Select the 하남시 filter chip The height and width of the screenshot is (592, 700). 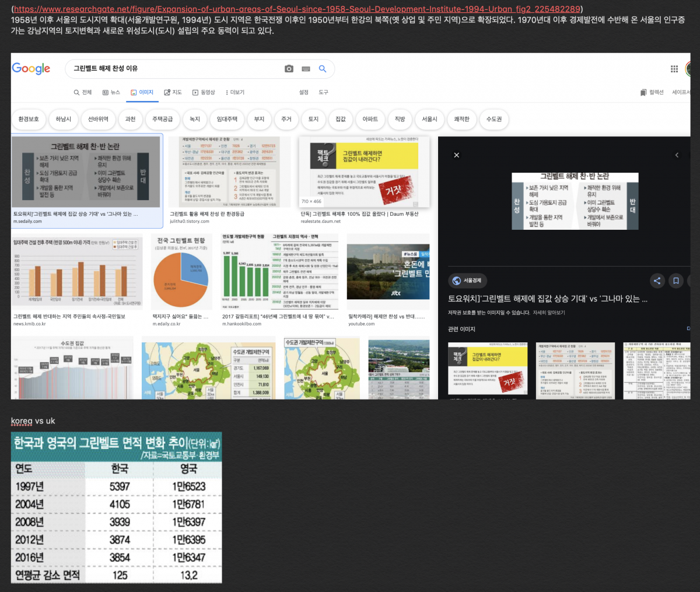(63, 119)
